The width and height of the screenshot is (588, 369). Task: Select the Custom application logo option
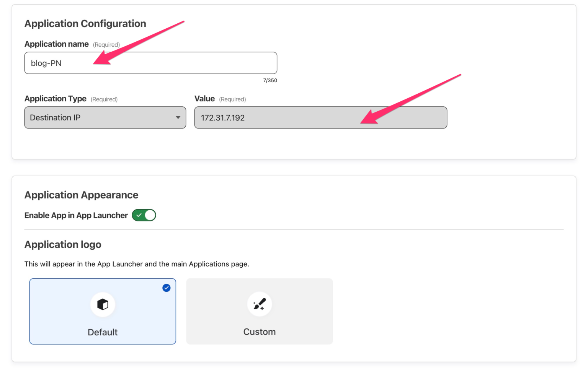click(x=259, y=311)
